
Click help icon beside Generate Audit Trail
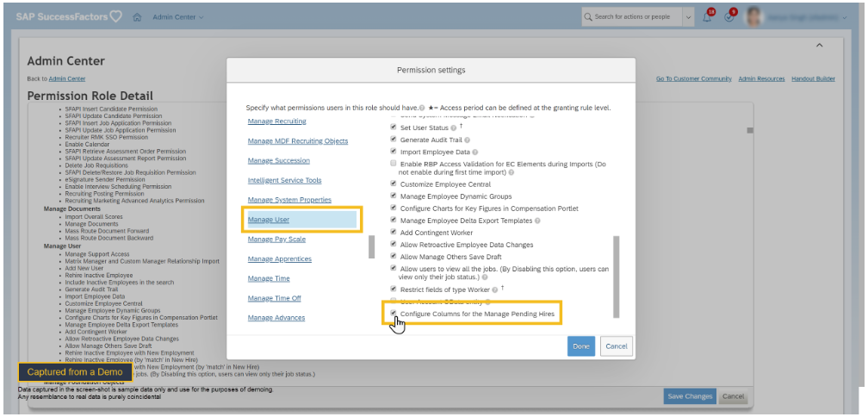(x=468, y=140)
